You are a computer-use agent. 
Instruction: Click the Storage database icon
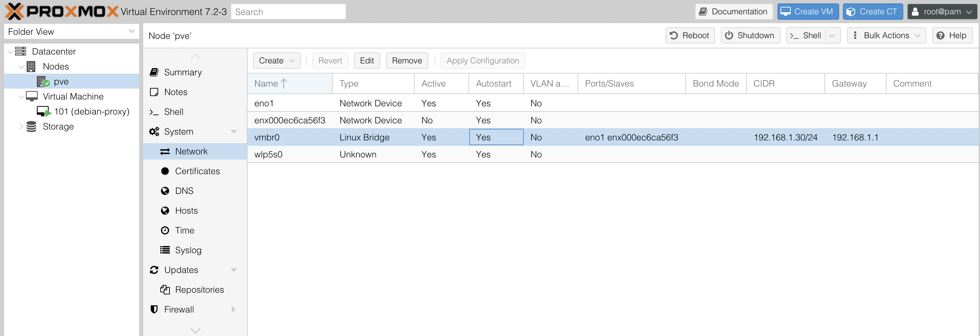tap(32, 126)
